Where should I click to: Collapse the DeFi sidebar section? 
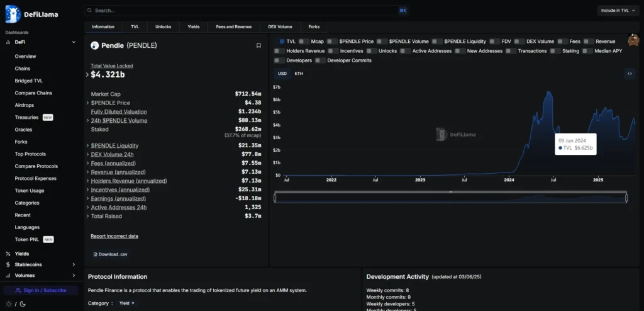pos(74,42)
